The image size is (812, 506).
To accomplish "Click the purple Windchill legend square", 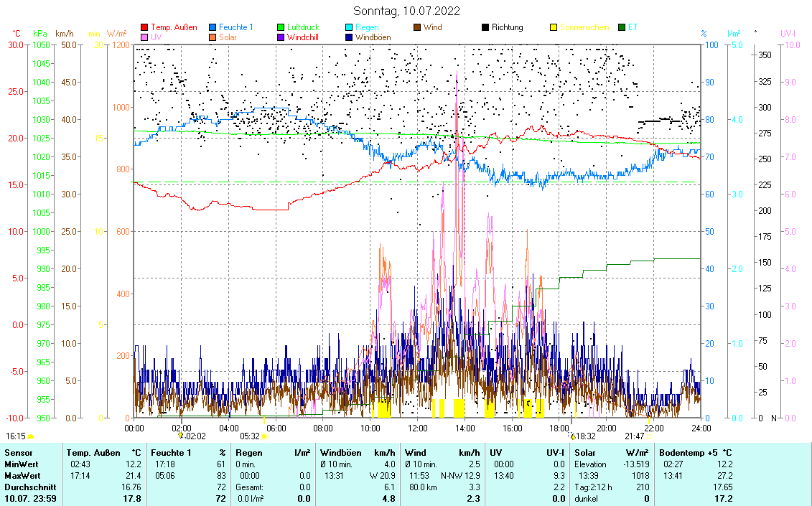I will click(281, 37).
